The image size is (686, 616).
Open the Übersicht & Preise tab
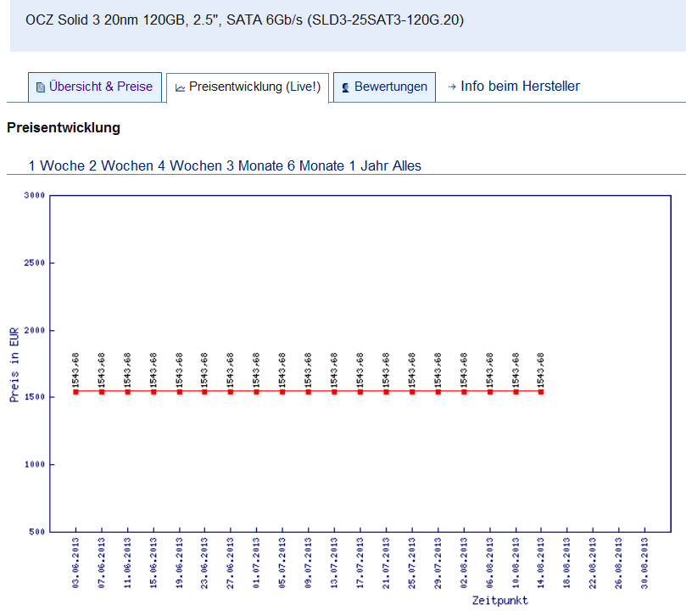point(95,87)
